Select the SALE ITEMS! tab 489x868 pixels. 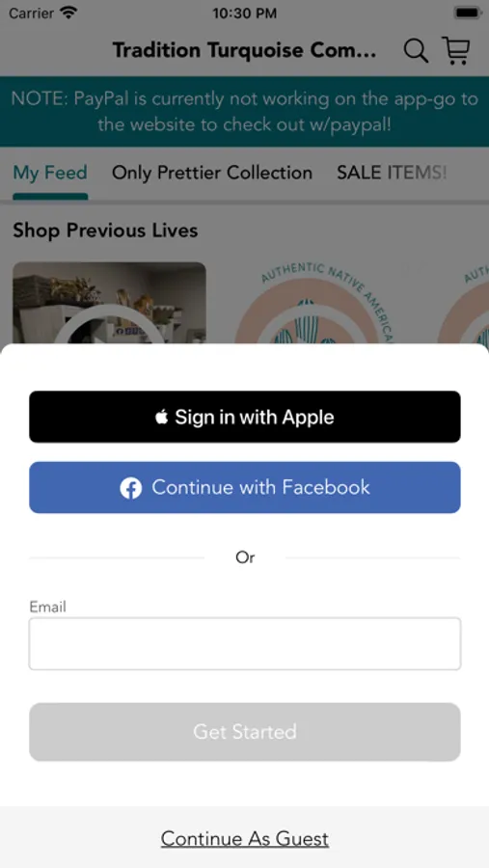coord(392,173)
